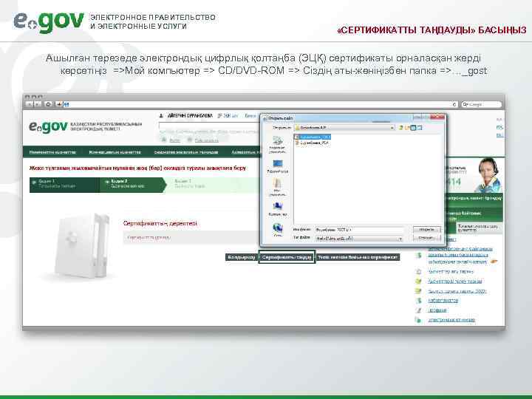
Task: Open Recent Documents in the dialog places bar
Action: tap(278, 145)
